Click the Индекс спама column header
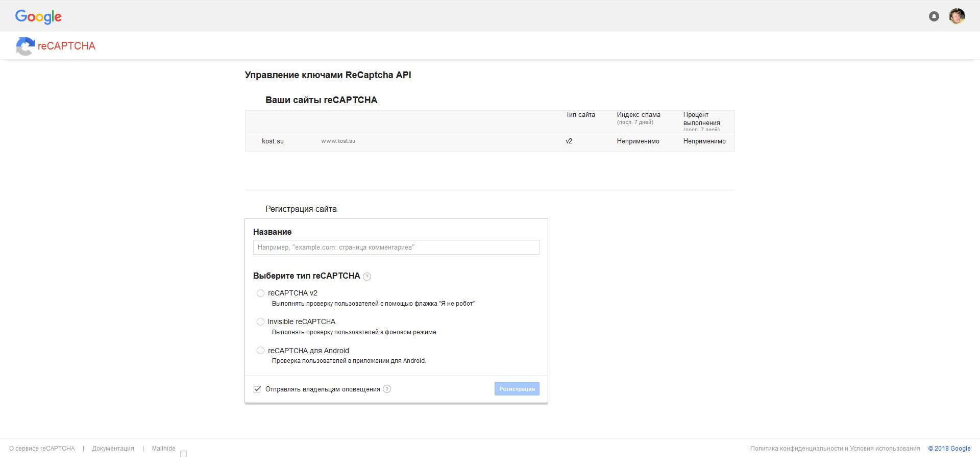Image resolution: width=980 pixels, height=470 pixels. point(639,115)
